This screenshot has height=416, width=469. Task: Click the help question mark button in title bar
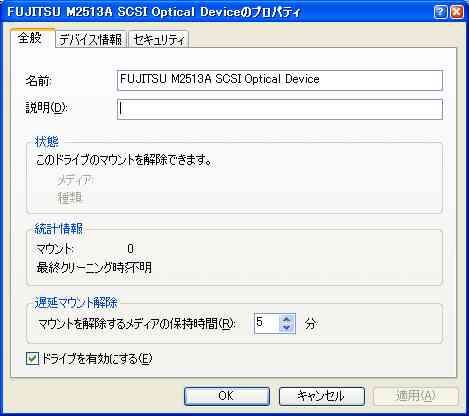(440, 12)
